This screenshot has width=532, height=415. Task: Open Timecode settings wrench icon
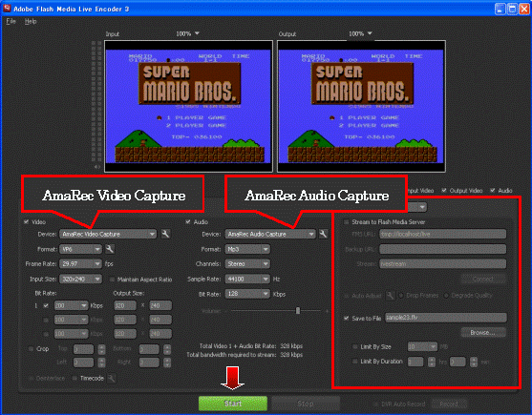[112, 378]
